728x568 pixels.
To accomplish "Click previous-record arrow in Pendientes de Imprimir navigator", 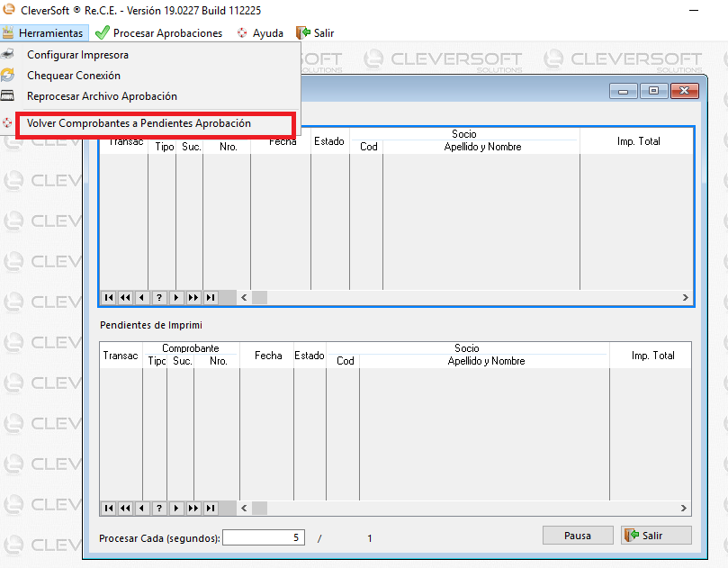I will tap(142, 508).
